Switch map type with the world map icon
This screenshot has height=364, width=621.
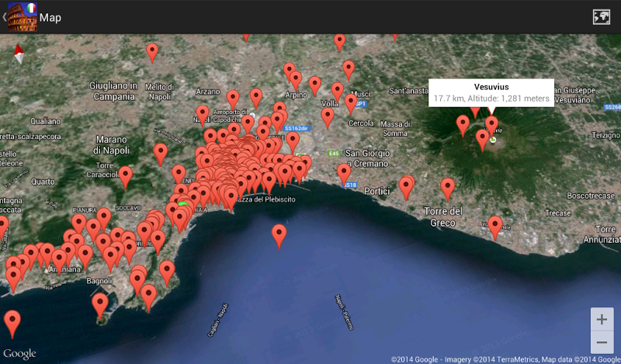point(601,17)
